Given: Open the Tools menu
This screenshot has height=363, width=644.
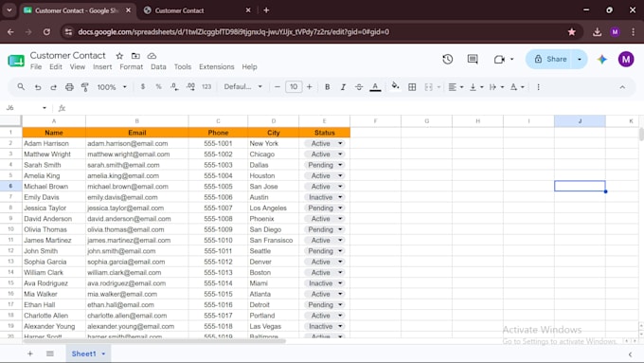Looking at the screenshot, I should coord(183,66).
